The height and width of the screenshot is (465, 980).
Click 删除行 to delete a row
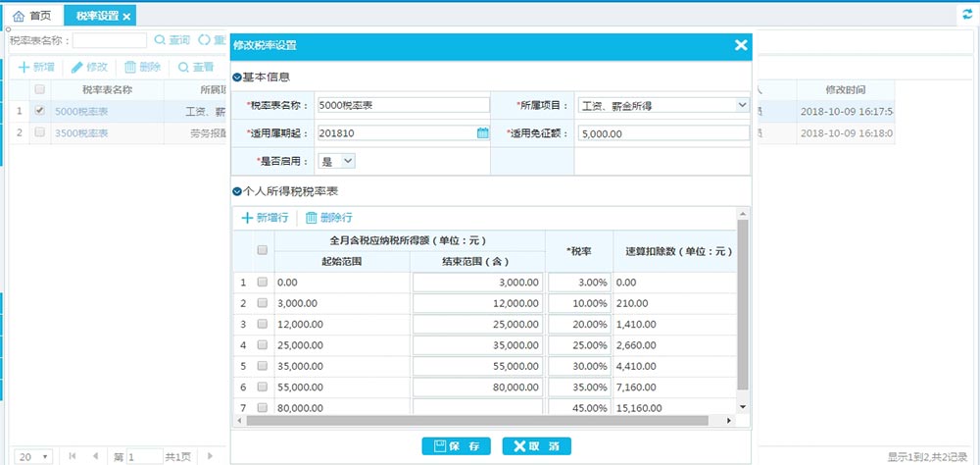pos(328,218)
